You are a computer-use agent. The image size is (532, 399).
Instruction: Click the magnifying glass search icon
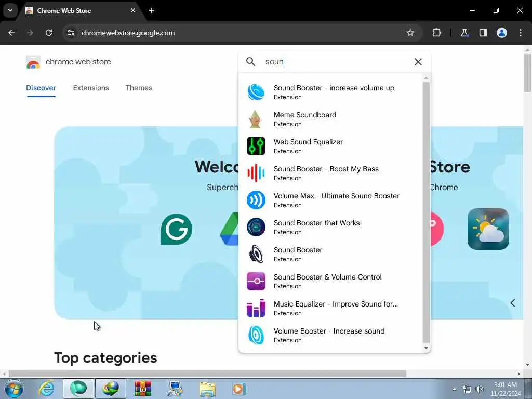click(250, 62)
